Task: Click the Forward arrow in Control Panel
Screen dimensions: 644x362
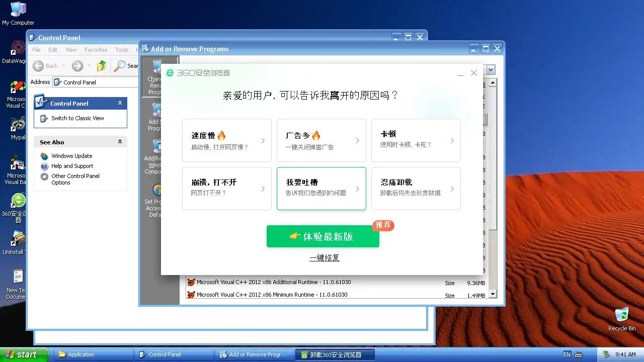Action: click(77, 66)
